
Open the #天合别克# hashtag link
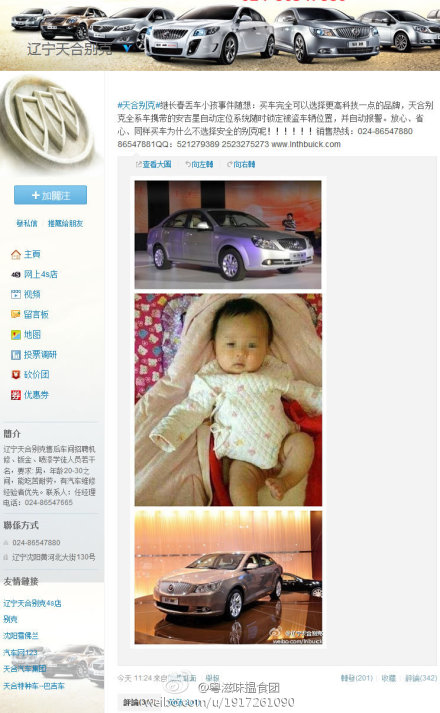pos(136,105)
